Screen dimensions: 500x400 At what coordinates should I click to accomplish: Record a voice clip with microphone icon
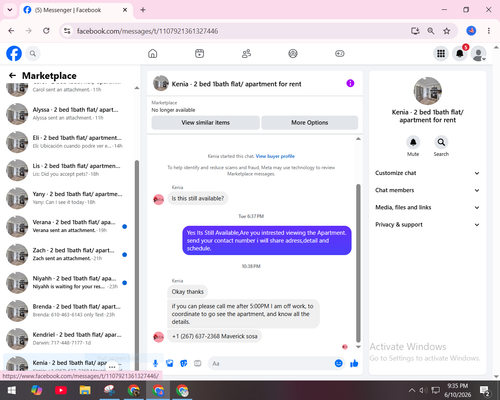click(x=155, y=363)
